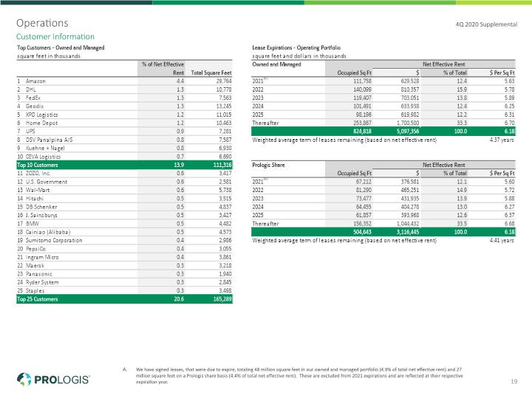The width and height of the screenshot is (532, 399).
Task: Click the 'Amazon' customer row name
Action: click(x=35, y=81)
